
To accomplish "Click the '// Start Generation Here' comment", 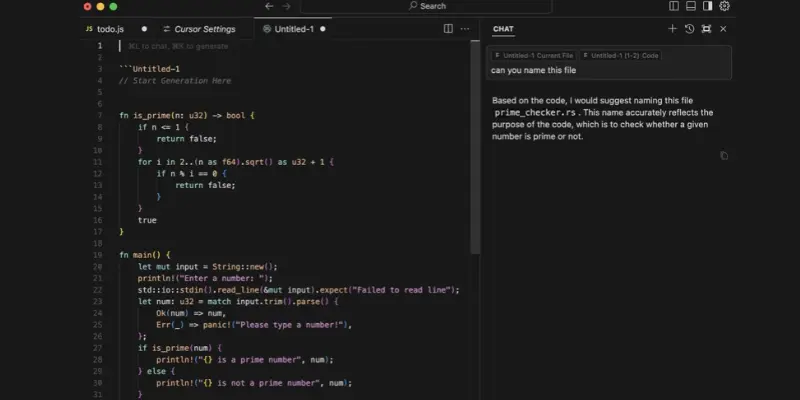I will [x=174, y=81].
